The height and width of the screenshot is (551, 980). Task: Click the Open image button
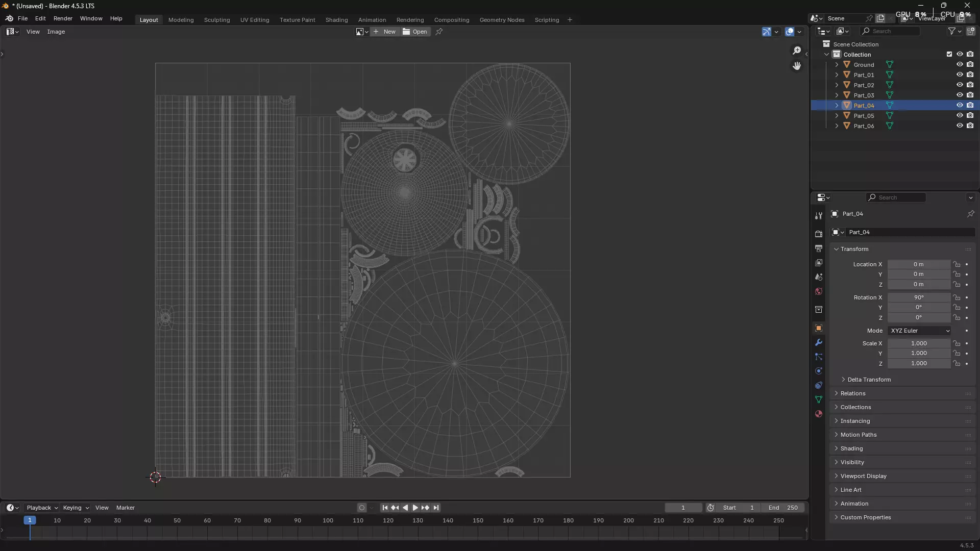coord(415,32)
